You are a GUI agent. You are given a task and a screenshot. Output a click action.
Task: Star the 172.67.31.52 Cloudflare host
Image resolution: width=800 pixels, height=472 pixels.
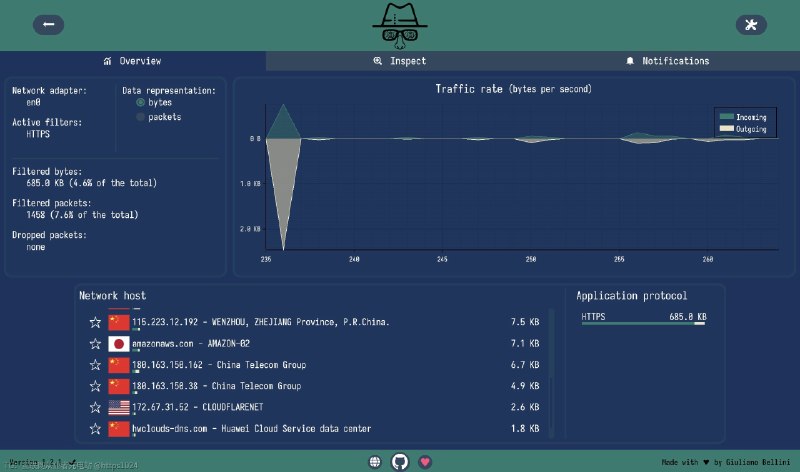(95, 407)
